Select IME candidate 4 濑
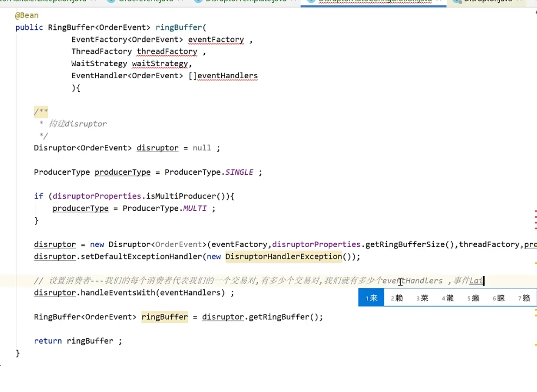 tap(448, 298)
